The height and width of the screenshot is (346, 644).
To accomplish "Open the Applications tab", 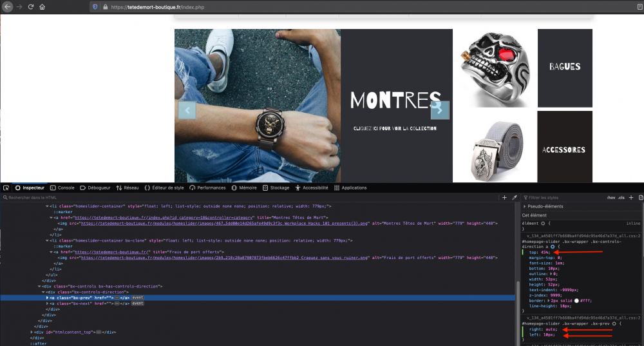I will (350, 187).
